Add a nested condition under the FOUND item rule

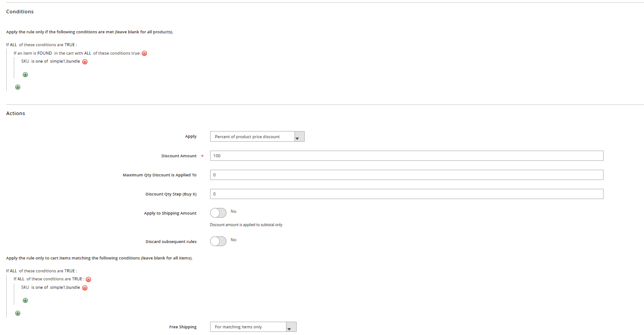25,75
